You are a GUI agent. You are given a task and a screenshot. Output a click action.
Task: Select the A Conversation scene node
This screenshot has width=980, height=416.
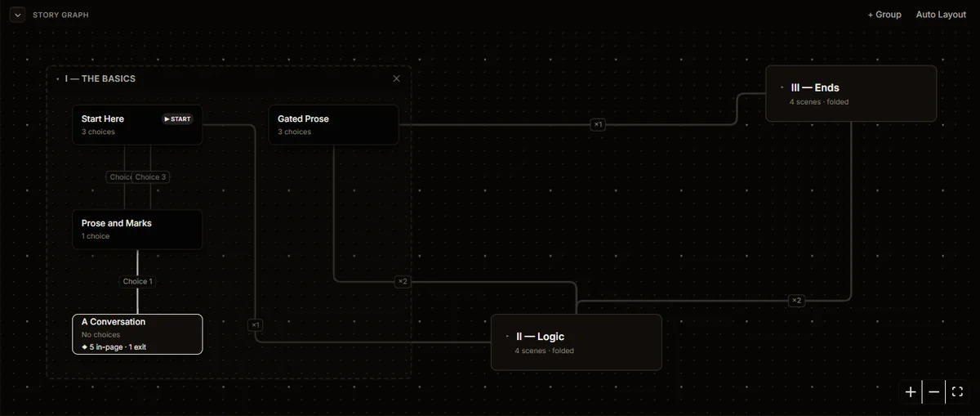point(137,334)
